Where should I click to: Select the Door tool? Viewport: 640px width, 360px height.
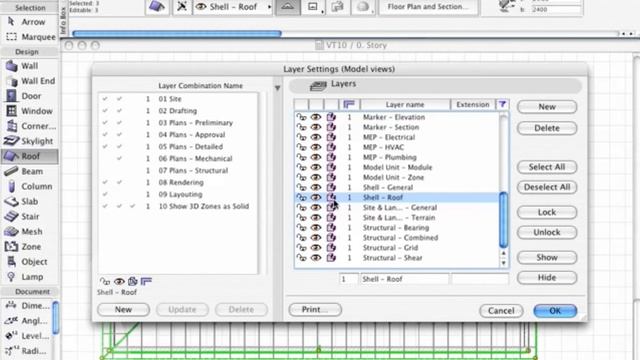24,96
